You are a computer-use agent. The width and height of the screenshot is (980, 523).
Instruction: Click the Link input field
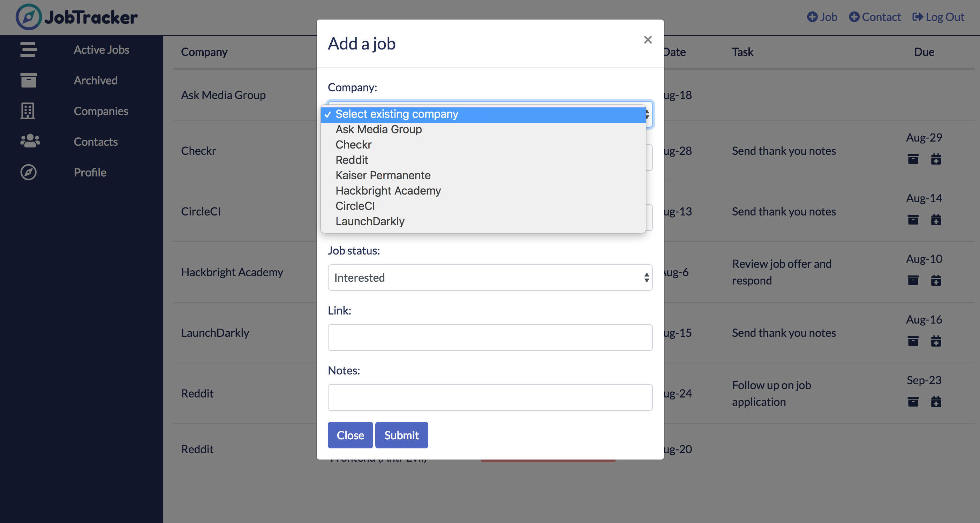coord(490,337)
